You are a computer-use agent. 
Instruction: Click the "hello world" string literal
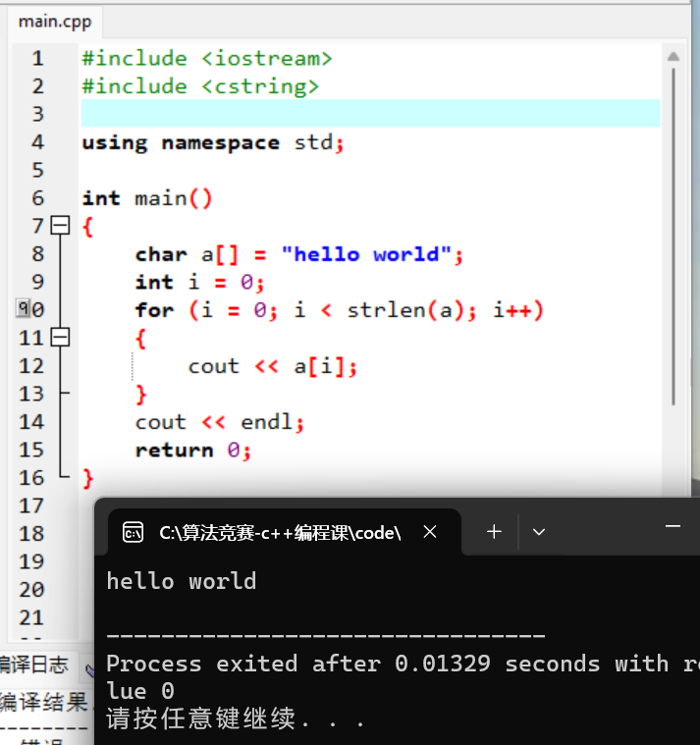[x=366, y=254]
